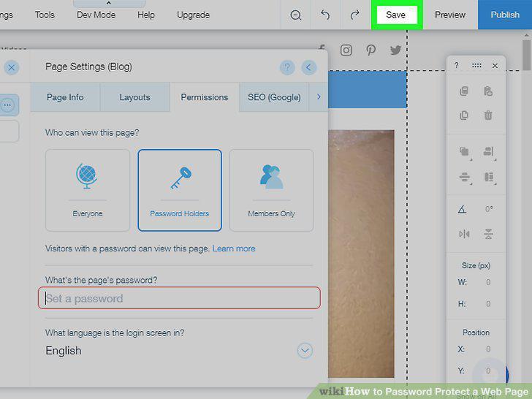
Task: Collapse the top bar with the up chevron
Action: coord(109,3)
